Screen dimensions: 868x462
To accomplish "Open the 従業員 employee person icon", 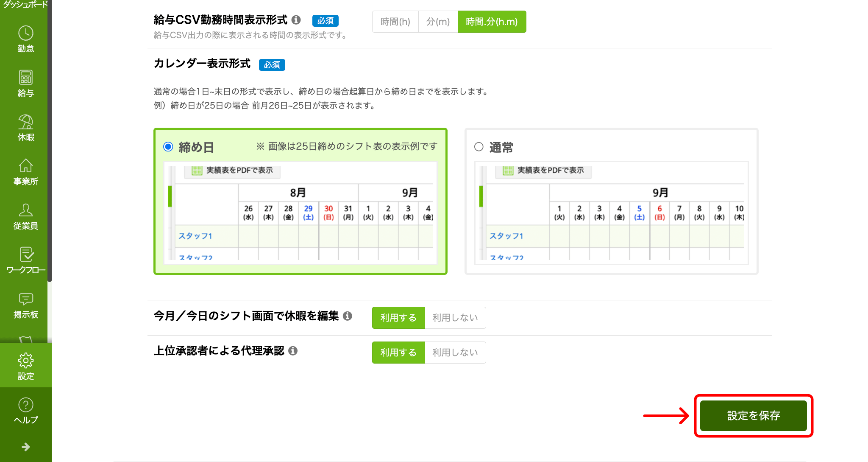I will 25,210.
